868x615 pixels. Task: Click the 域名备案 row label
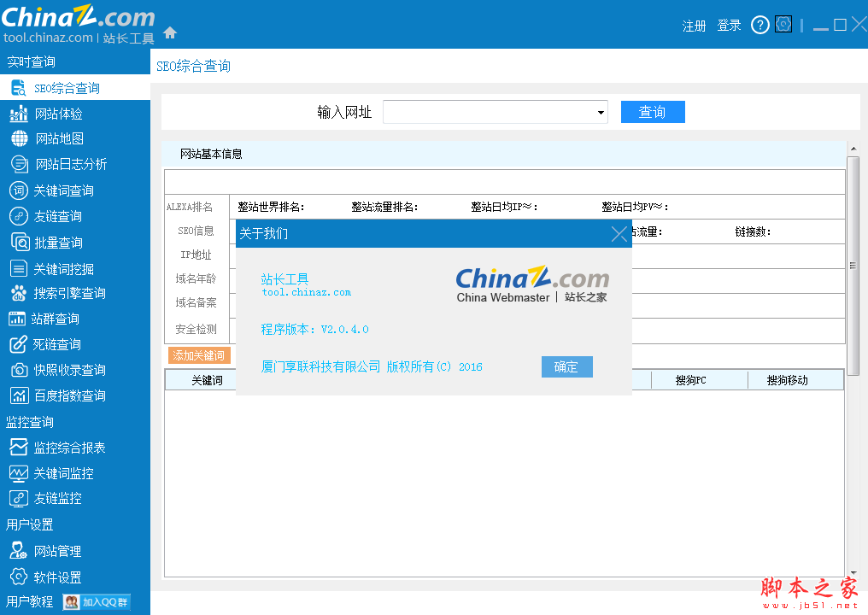(x=196, y=302)
